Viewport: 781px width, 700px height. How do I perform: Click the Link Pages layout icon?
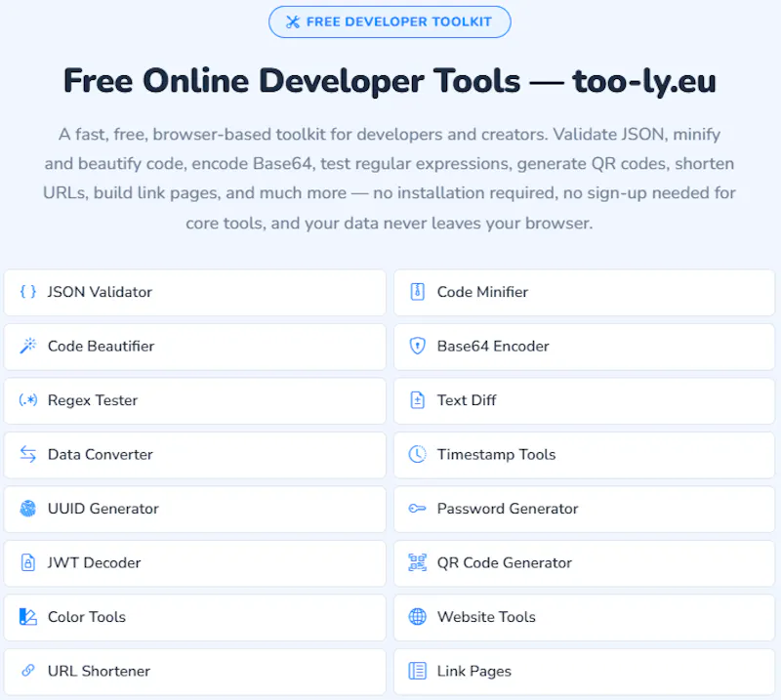coord(418,671)
